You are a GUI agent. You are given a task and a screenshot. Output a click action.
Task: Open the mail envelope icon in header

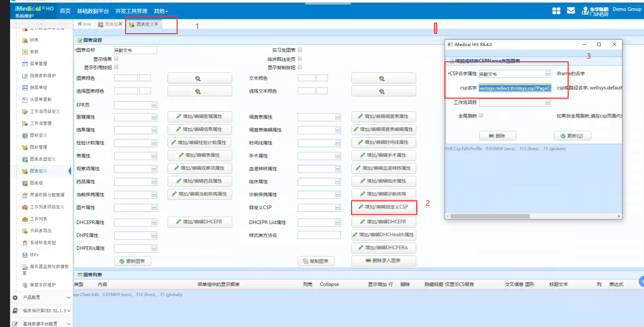point(571,11)
